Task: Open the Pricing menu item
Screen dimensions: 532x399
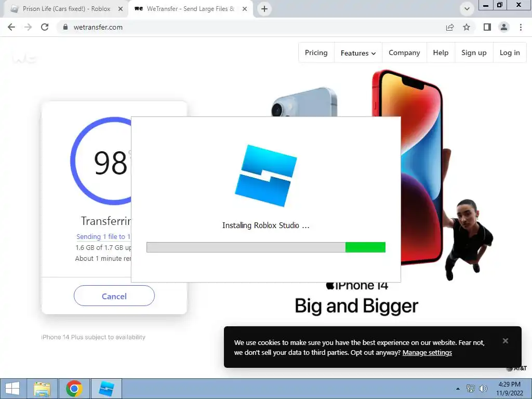Action: coord(316,52)
